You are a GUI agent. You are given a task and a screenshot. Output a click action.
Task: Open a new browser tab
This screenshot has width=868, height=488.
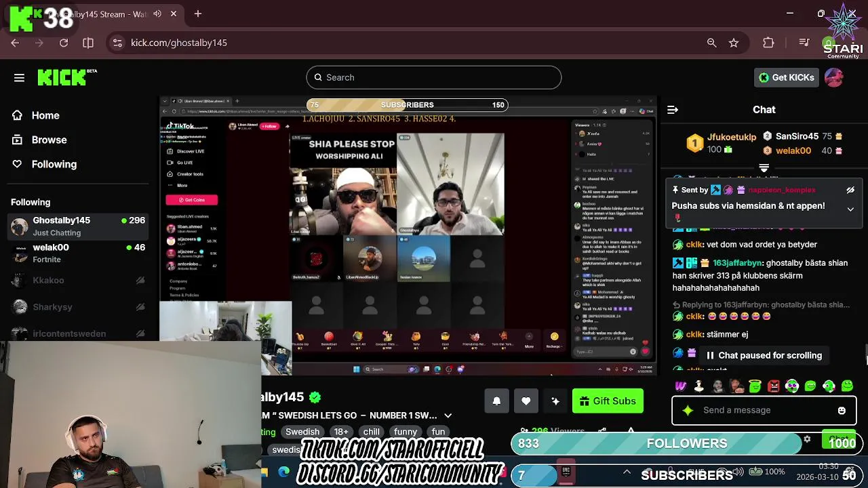point(198,14)
